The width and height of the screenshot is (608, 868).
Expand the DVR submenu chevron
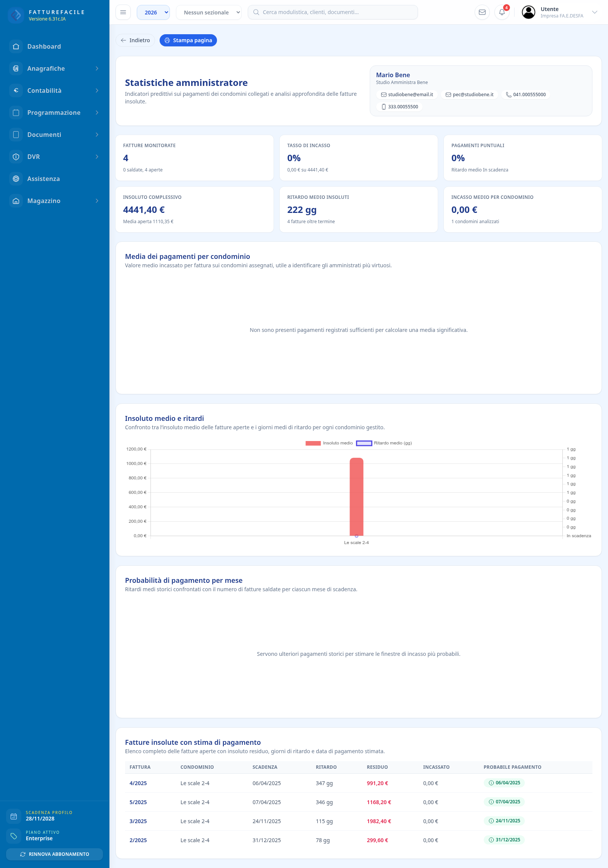pos(97,157)
